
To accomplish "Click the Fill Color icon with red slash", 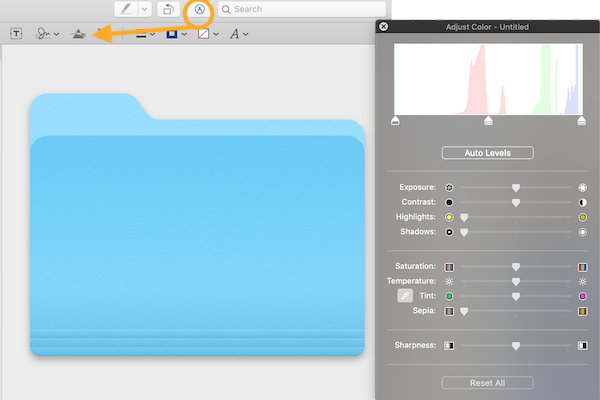I will 204,34.
